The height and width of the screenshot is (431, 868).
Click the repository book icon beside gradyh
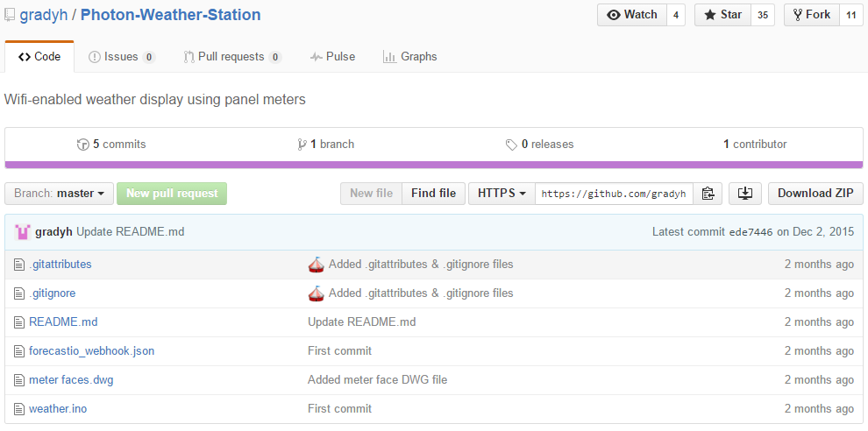tap(10, 15)
